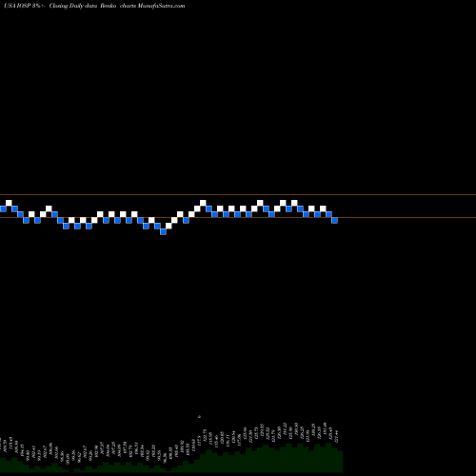Select the last blue Renko brick on the right end
The height and width of the screenshot is (476, 476).
(x=334, y=220)
